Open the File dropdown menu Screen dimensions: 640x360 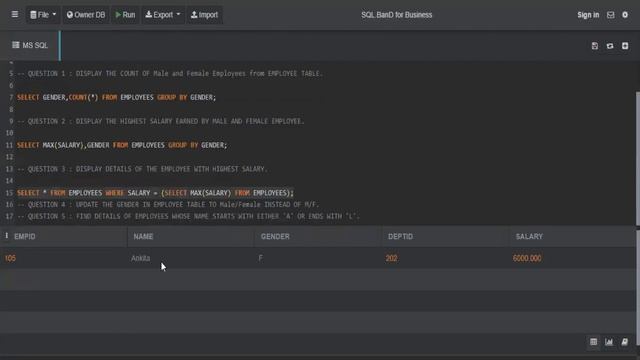(x=43, y=15)
